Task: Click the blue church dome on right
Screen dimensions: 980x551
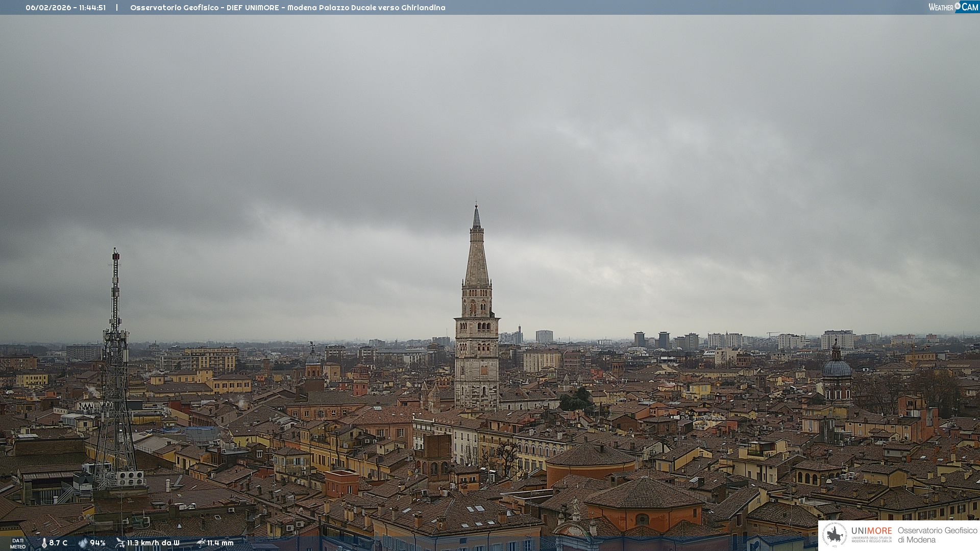Action: coord(837,367)
